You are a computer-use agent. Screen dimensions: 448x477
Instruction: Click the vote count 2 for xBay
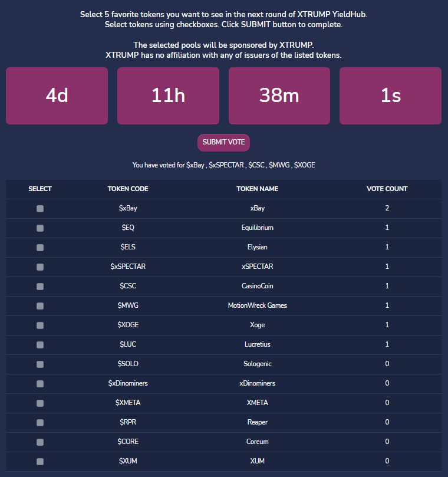[x=387, y=208]
